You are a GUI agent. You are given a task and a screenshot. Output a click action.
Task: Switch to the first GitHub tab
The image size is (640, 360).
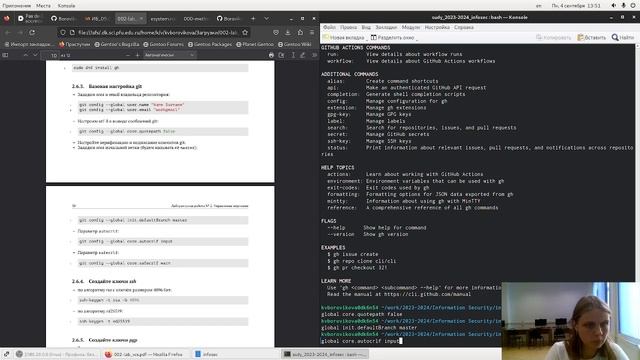tap(64, 19)
